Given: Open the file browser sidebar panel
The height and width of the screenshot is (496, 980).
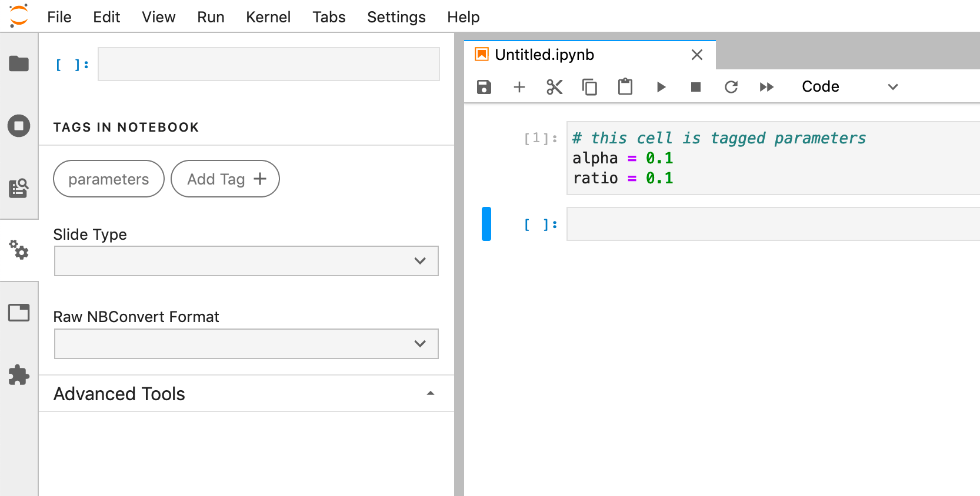Looking at the screenshot, I should click(x=19, y=63).
